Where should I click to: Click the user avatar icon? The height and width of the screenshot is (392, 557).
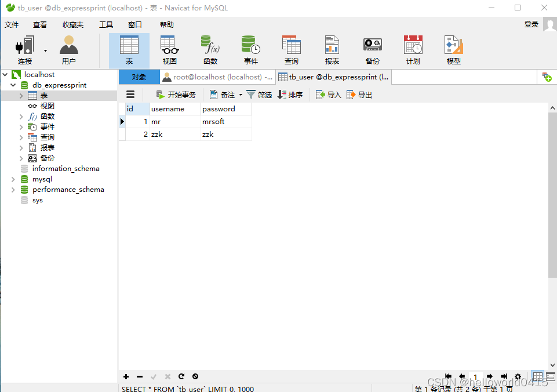tap(550, 25)
